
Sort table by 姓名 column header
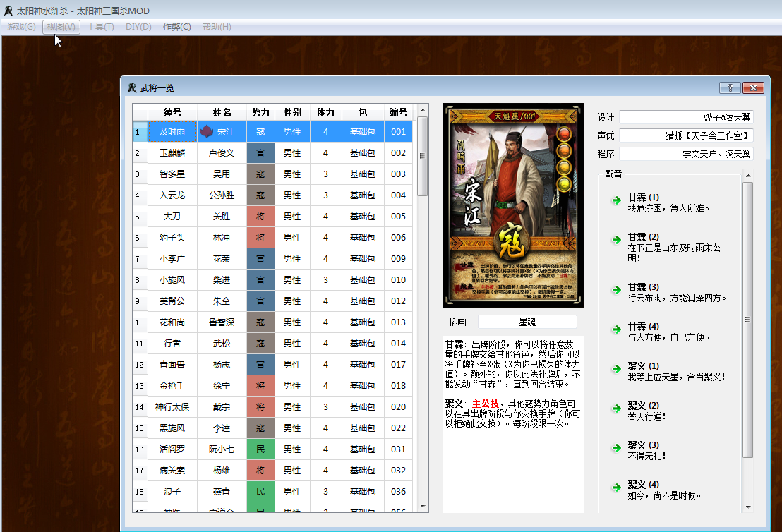pos(222,112)
